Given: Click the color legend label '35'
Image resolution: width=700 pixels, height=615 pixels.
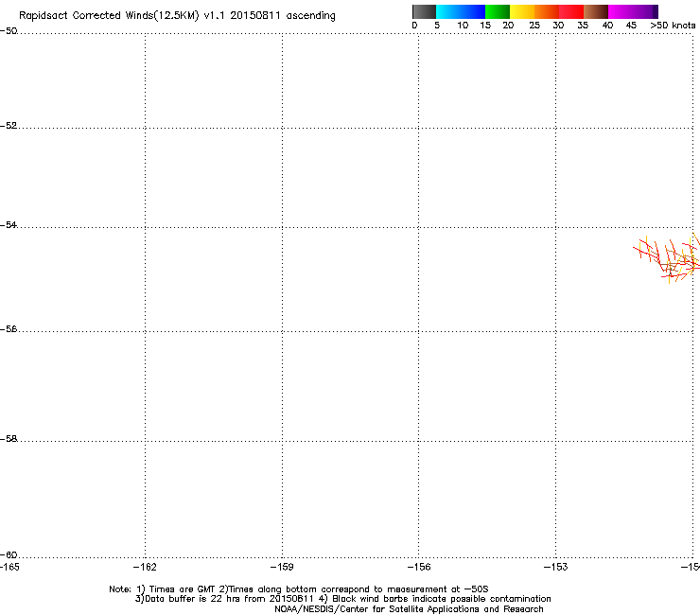Looking at the screenshot, I should [583, 26].
